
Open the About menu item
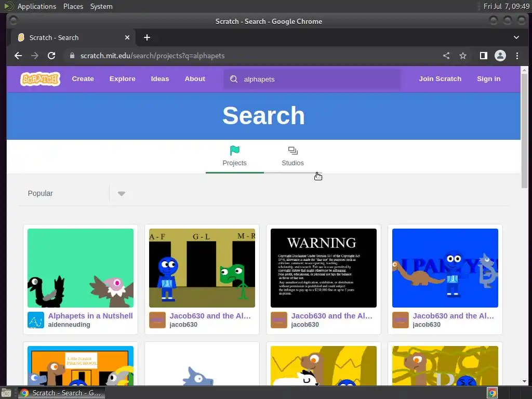click(x=195, y=79)
